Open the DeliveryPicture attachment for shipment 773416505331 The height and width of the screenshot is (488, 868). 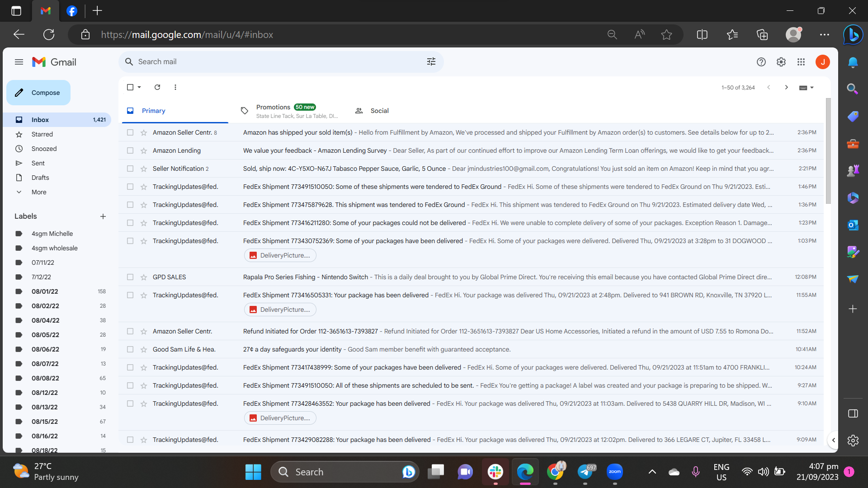pyautogui.click(x=280, y=310)
